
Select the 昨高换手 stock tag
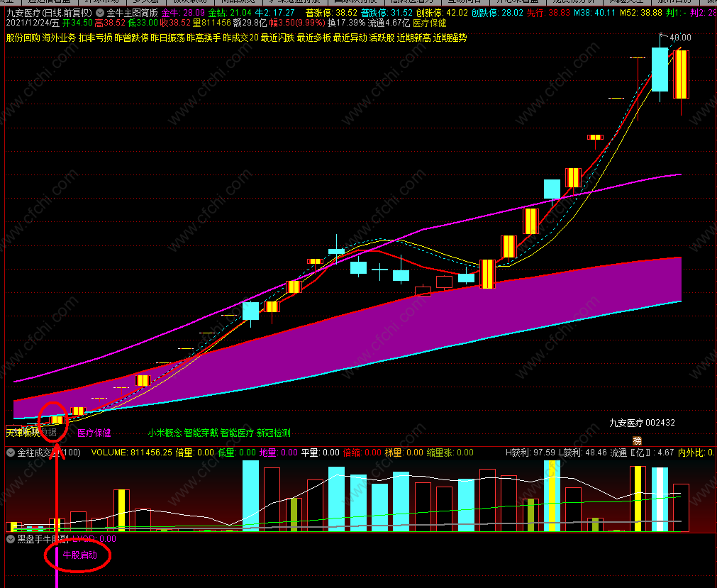coord(204,38)
